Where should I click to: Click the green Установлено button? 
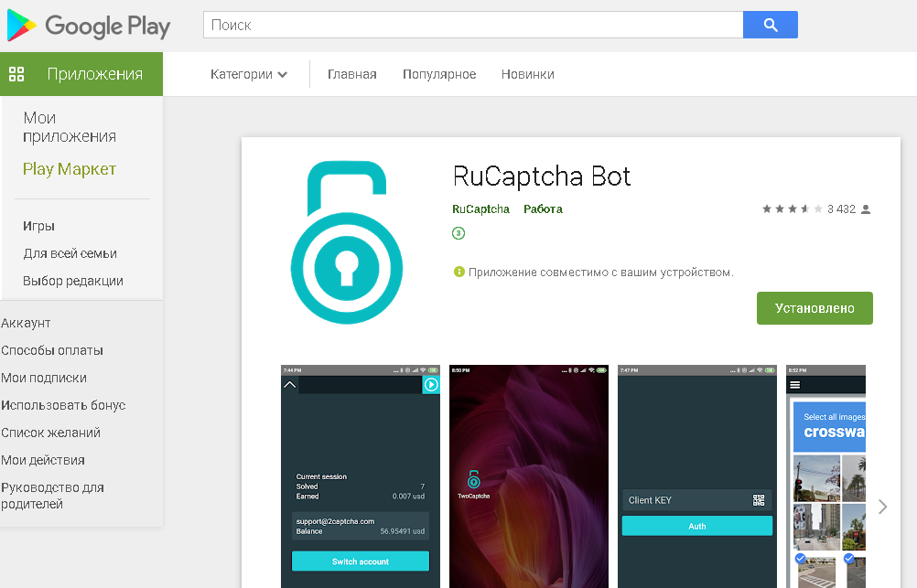pos(815,308)
